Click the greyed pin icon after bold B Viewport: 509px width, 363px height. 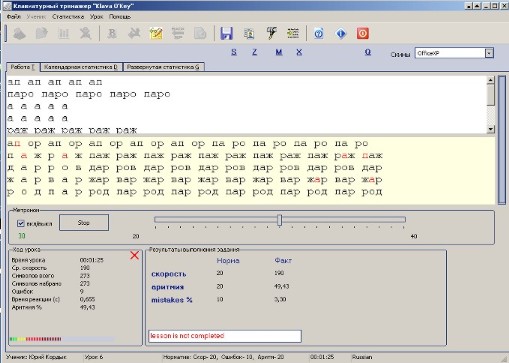pyautogui.click(x=134, y=33)
